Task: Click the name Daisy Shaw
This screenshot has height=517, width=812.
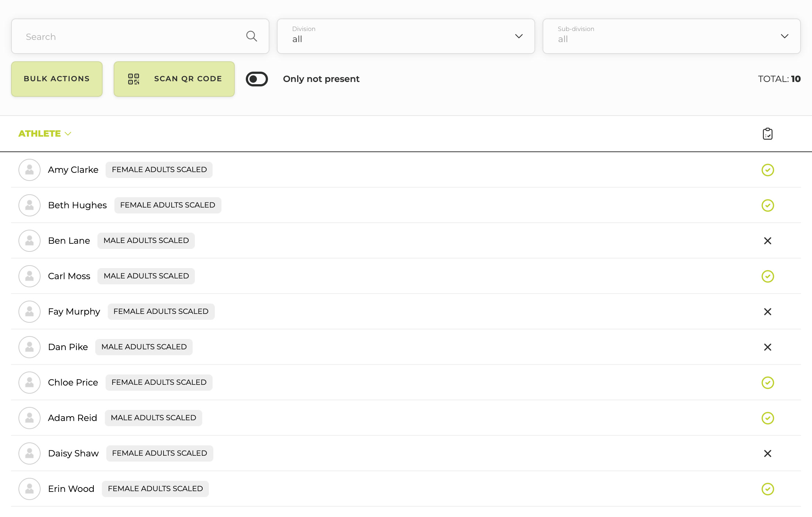Action: [73, 453]
